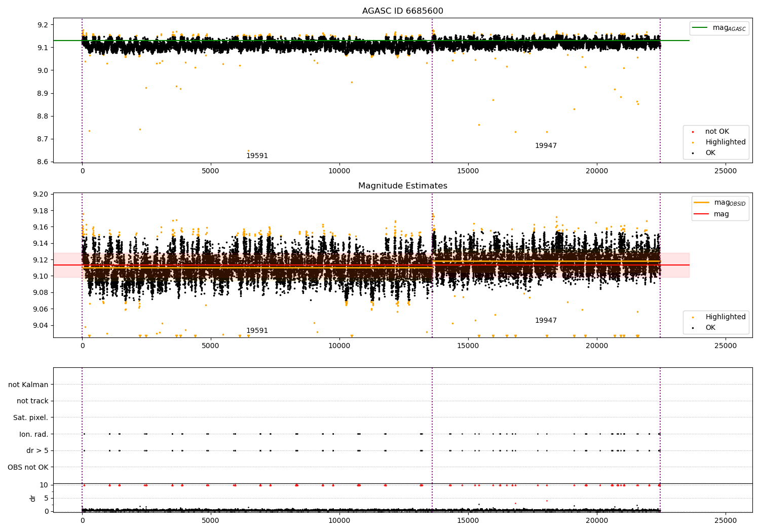Click the red line sample beside middle plot 'mag'

point(702,214)
